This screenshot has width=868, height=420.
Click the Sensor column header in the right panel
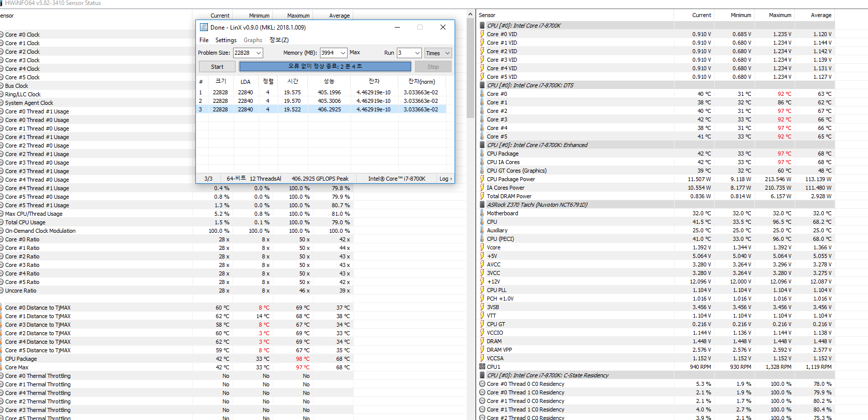click(x=487, y=15)
